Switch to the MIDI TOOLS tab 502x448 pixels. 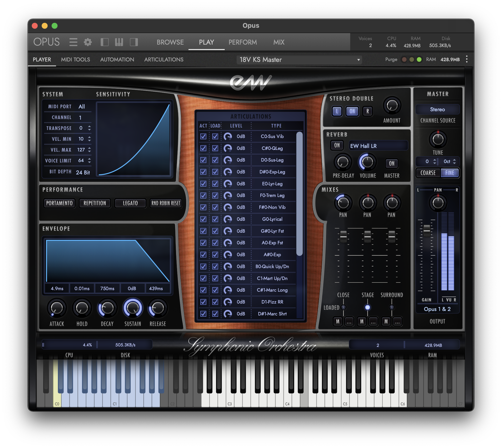tap(75, 59)
